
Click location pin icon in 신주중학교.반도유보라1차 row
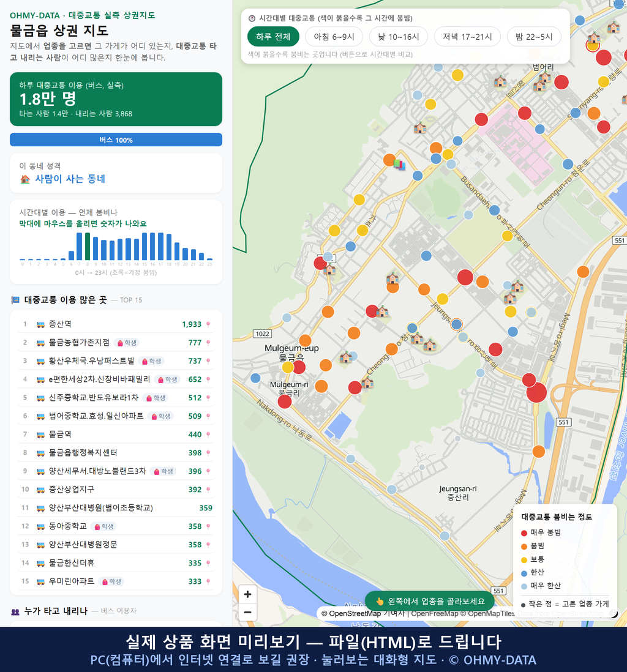click(x=208, y=398)
